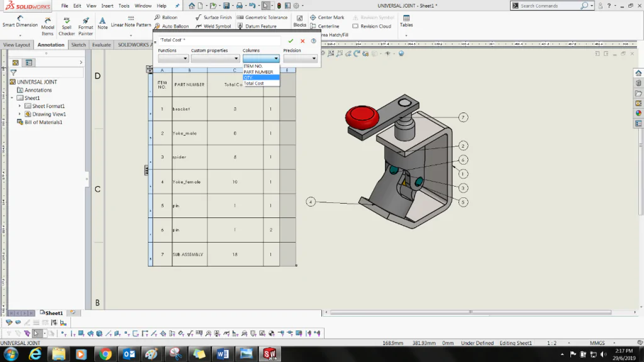Click the MMGS units in status bar
Image resolution: width=644 pixels, height=362 pixels.
point(597,343)
